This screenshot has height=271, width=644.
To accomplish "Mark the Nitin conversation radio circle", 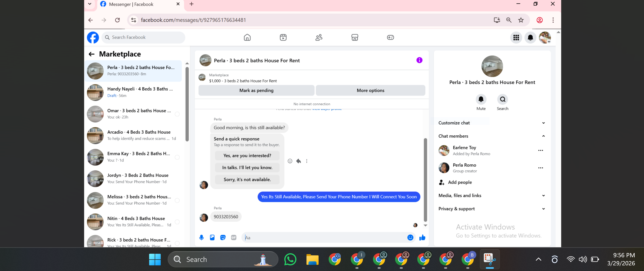I will coord(177,222).
